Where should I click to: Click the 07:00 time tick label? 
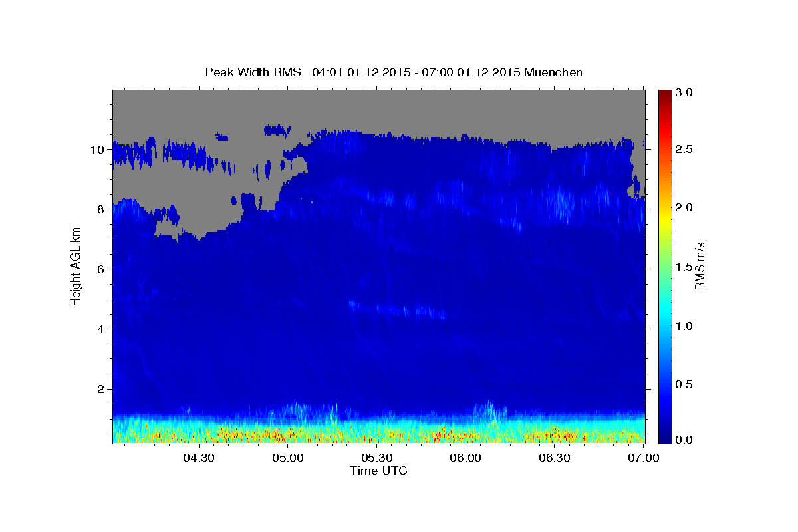[644, 458]
